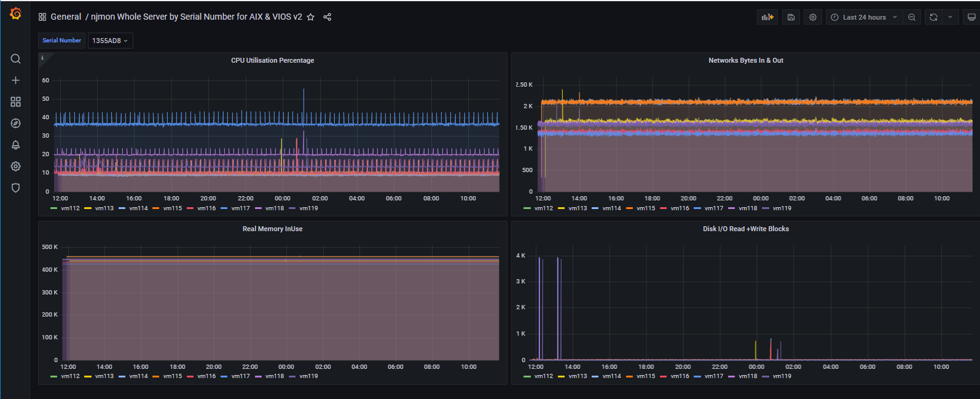
Task: Open the search dashboards icon in sidebar
Action: pyautogui.click(x=16, y=59)
